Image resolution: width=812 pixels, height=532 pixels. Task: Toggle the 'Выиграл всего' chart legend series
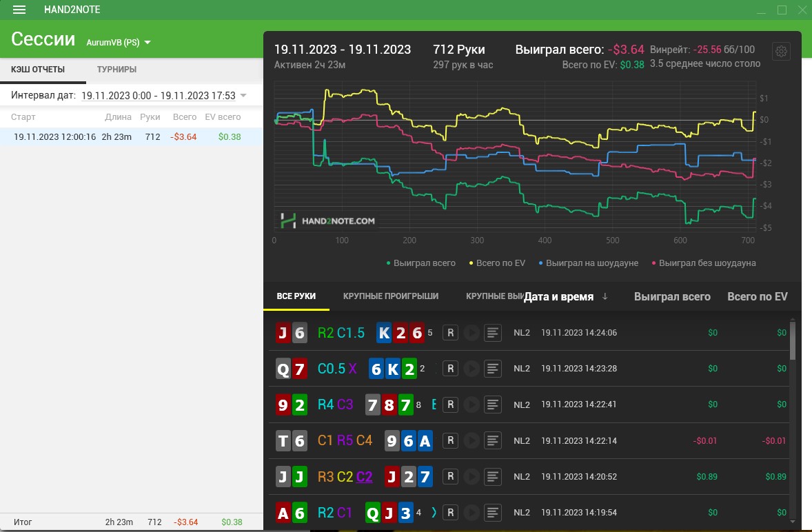[421, 263]
